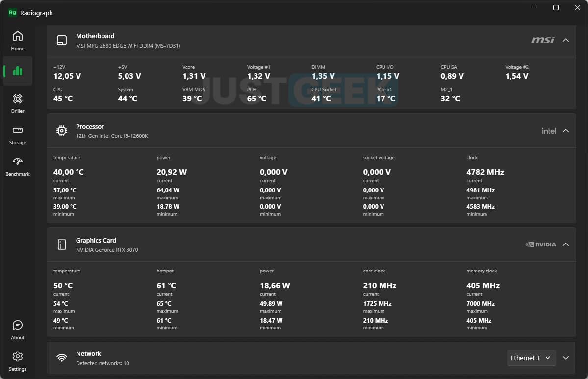Image resolution: width=588 pixels, height=379 pixels.
Task: Click the M2_1 temperature 32 °C
Action: coord(450,98)
